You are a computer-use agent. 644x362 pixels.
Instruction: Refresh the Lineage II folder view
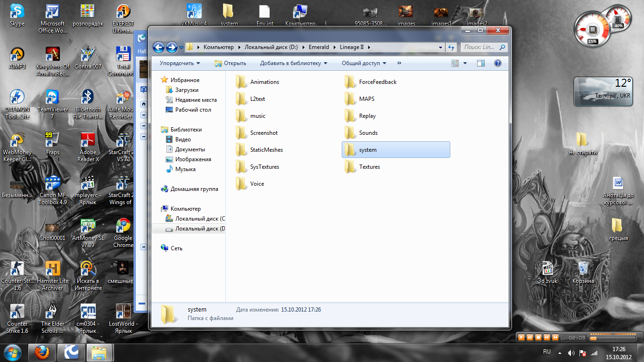point(451,47)
